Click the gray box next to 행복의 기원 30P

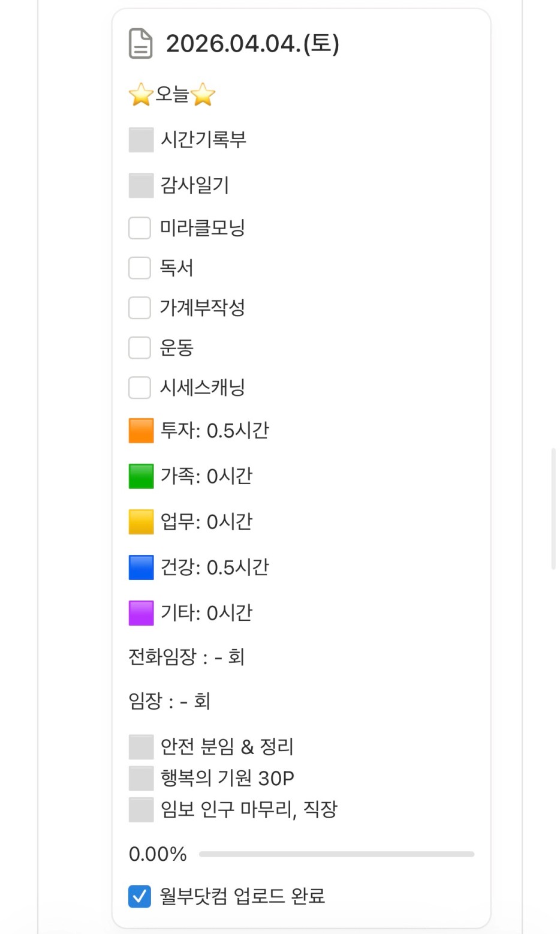[141, 779]
